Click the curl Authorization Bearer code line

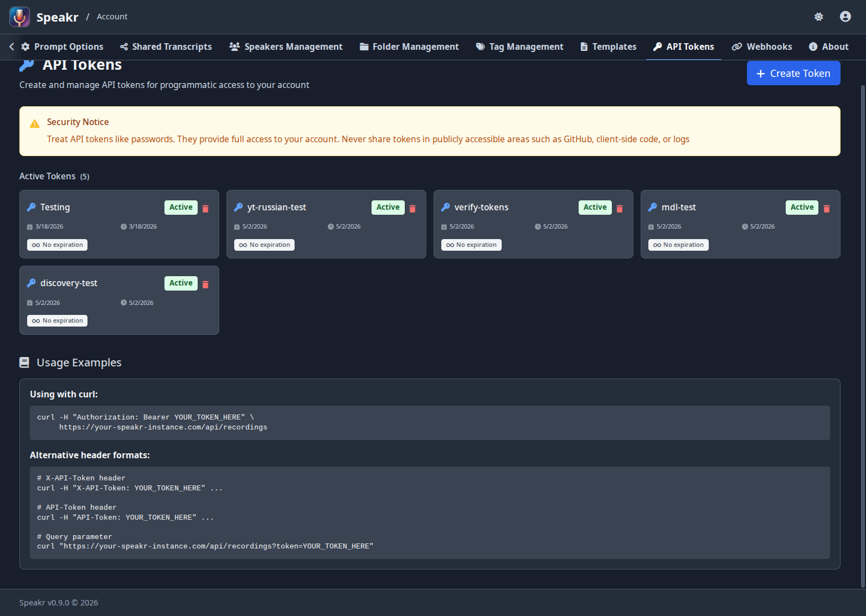[x=146, y=417]
